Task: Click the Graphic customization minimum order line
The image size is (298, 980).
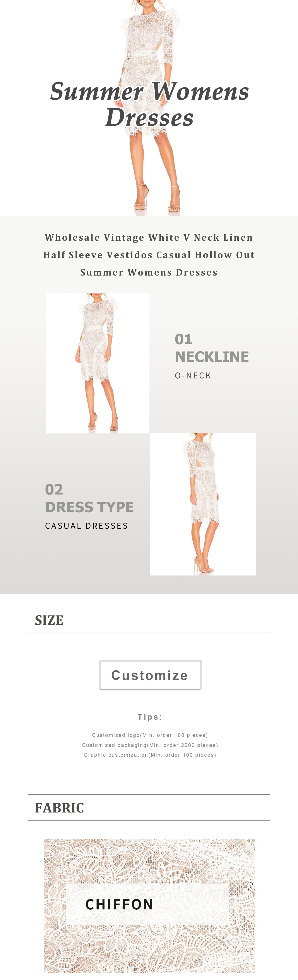Action: [x=150, y=755]
